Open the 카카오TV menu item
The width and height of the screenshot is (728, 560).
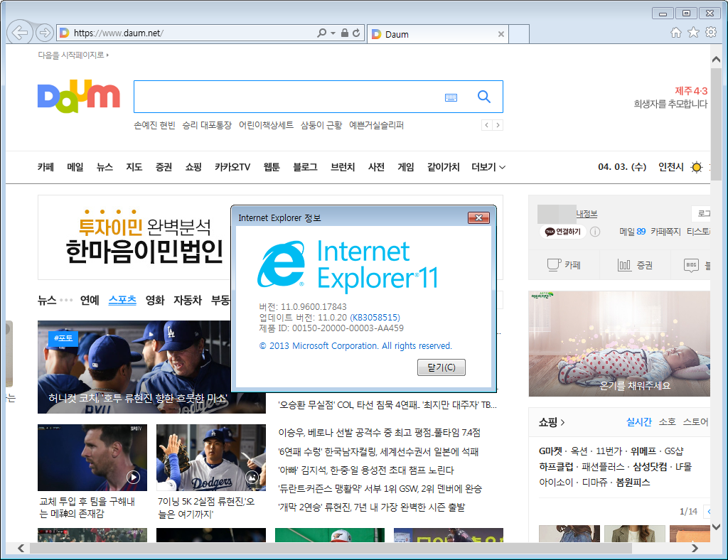(x=232, y=167)
